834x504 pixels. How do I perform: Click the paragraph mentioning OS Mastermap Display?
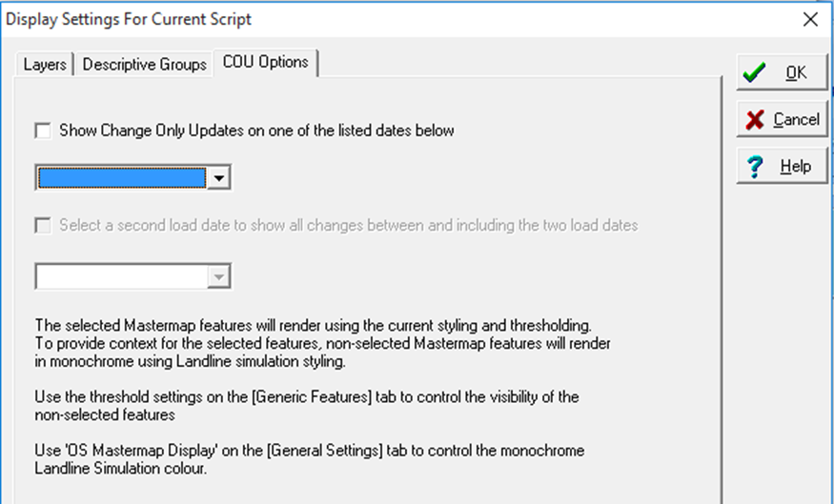[310, 459]
